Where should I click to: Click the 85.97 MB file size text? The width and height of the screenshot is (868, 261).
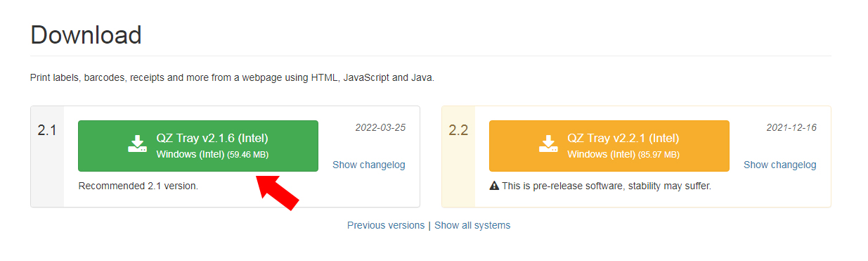(x=659, y=154)
